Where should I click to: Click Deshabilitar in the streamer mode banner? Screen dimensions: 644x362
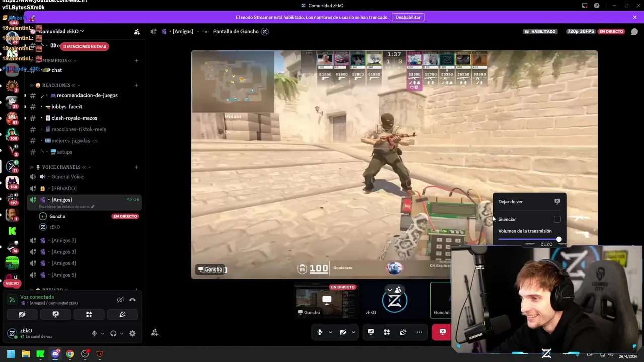(408, 17)
